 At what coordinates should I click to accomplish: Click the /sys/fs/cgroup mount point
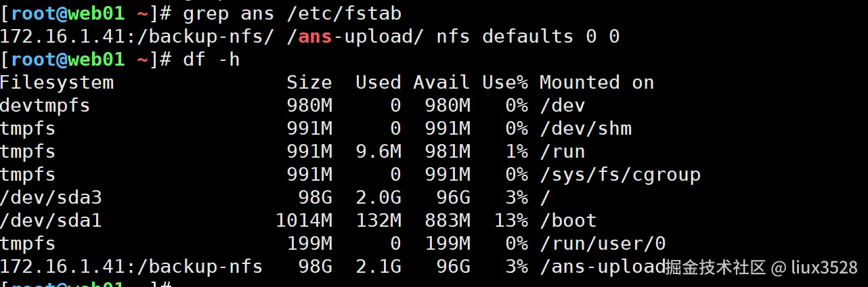click(620, 175)
